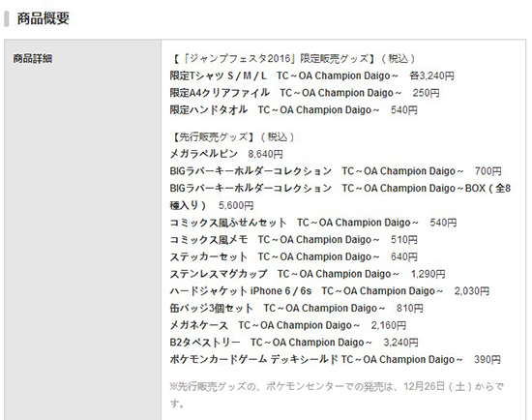532x420 pixels.
Task: Click the 商品概要 section heading
Action: [x=44, y=18]
